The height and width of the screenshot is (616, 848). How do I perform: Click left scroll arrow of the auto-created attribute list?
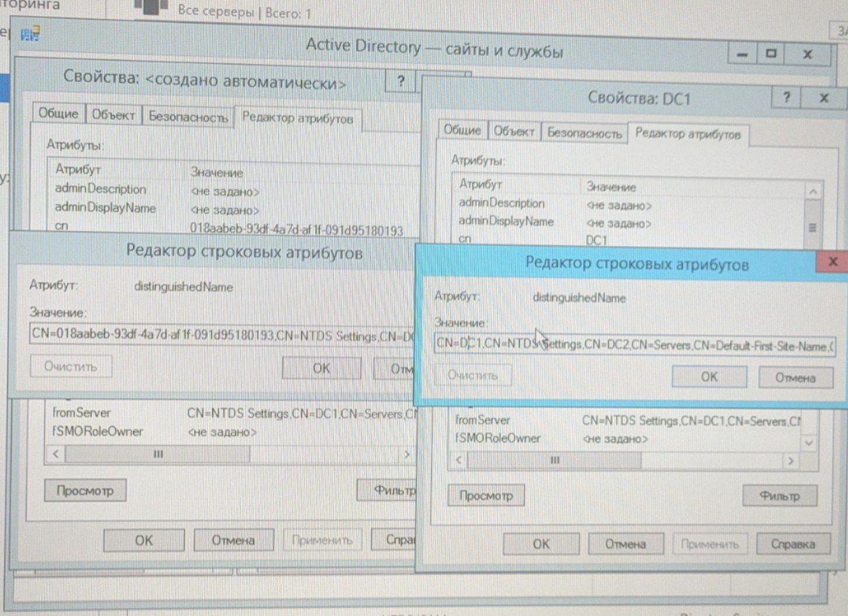pyautogui.click(x=56, y=454)
